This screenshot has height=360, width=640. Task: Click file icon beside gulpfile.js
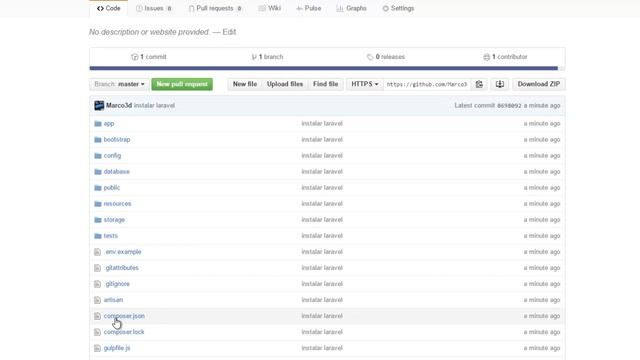click(x=97, y=348)
